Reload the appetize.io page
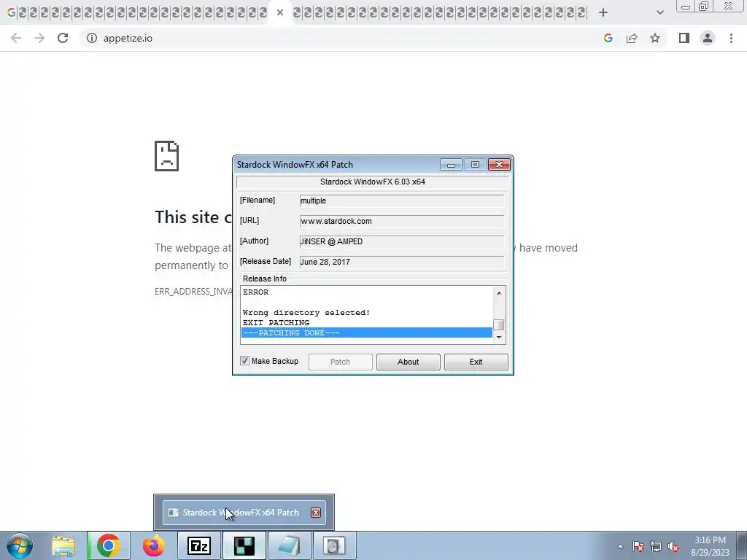This screenshot has width=747, height=560. (63, 38)
